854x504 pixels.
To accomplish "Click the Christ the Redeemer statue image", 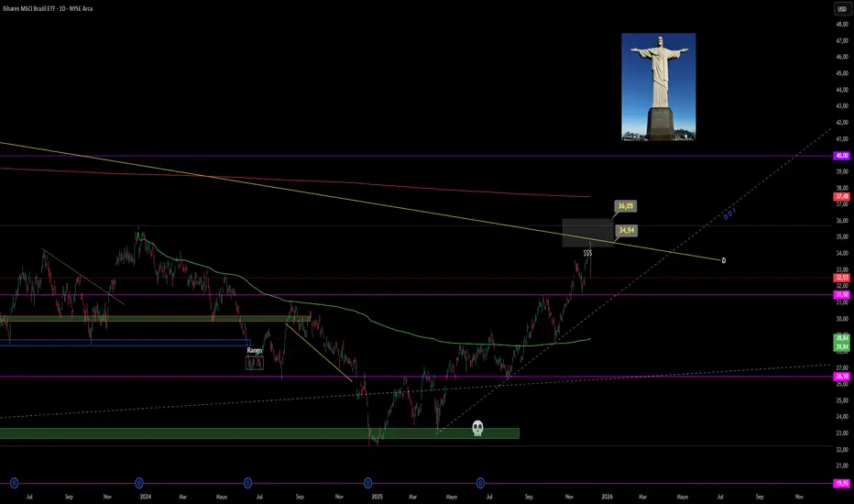I will [x=659, y=87].
